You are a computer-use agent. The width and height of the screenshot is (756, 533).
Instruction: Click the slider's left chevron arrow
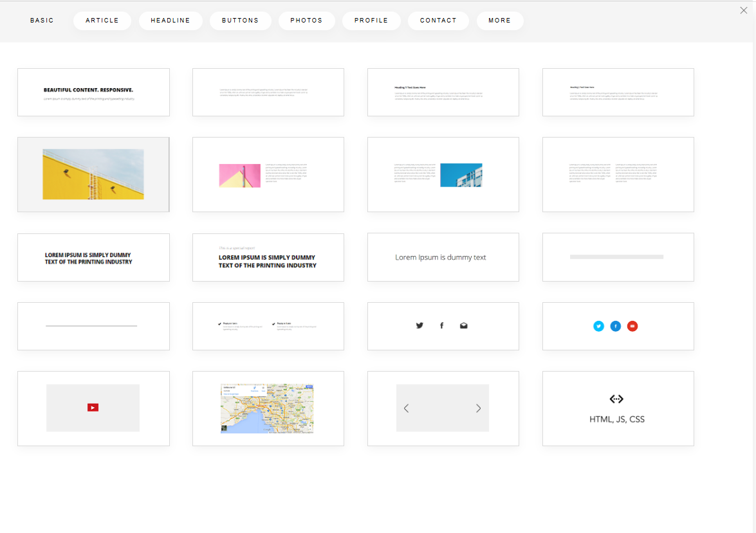point(406,408)
